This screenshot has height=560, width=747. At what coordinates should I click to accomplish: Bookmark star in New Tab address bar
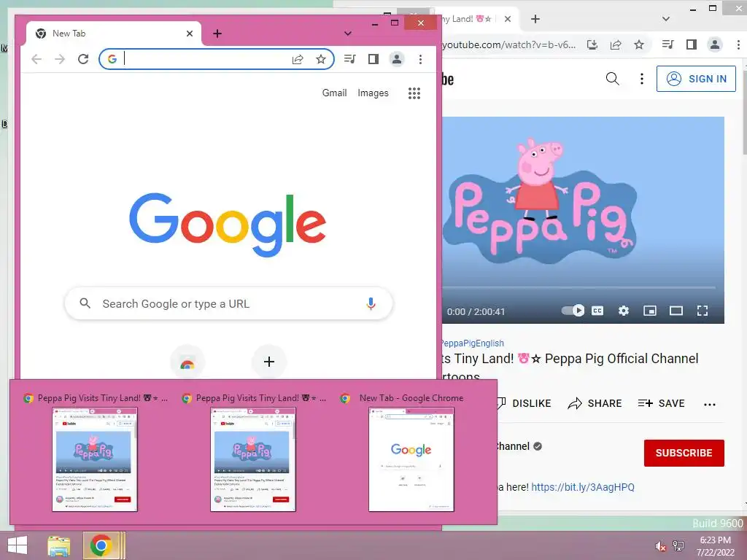click(x=321, y=59)
